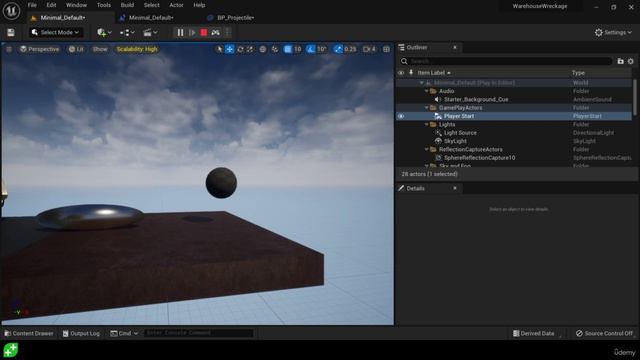
Task: Collapse the Lights folder
Action: [427, 124]
